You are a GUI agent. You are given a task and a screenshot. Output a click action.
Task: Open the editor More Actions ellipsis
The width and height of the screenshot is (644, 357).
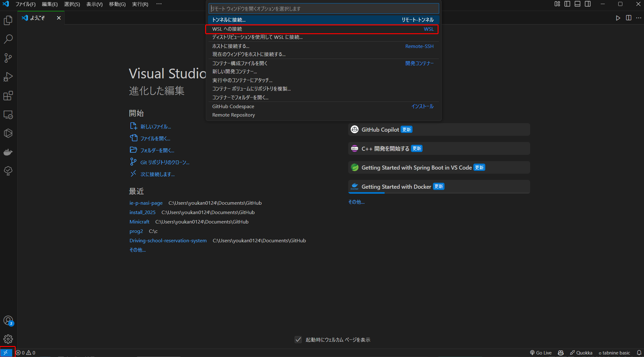[x=639, y=18]
